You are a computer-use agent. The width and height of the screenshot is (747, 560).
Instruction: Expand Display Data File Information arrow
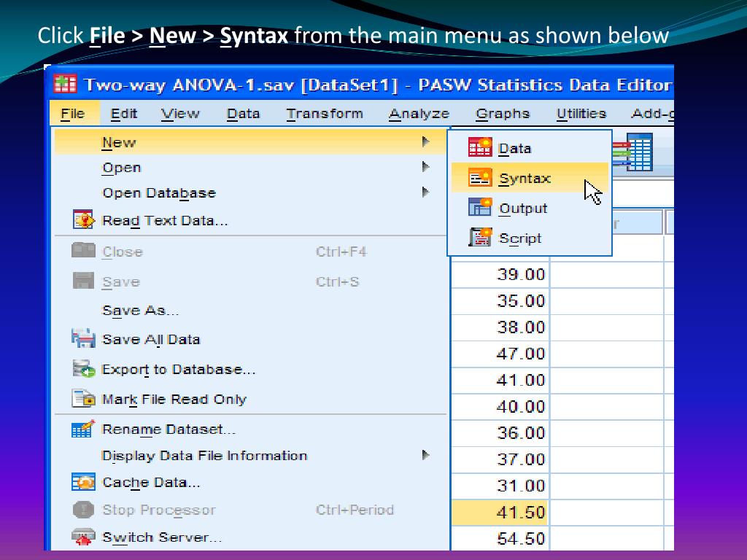[x=425, y=455]
